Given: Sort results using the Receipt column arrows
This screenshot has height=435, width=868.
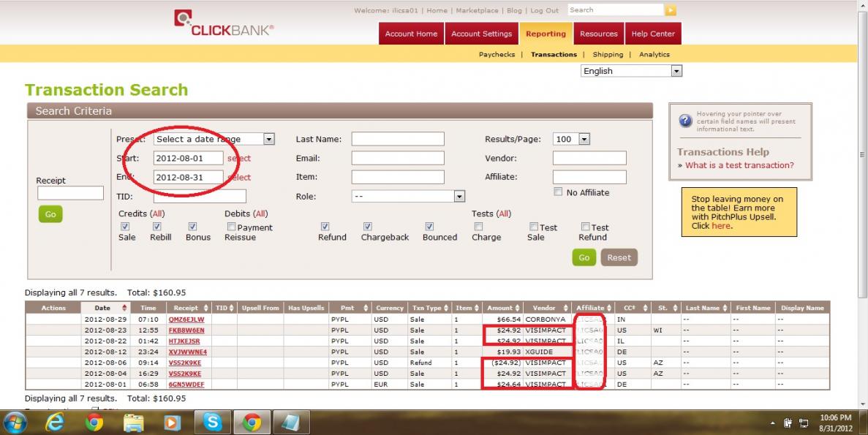Looking at the screenshot, I should (206, 308).
